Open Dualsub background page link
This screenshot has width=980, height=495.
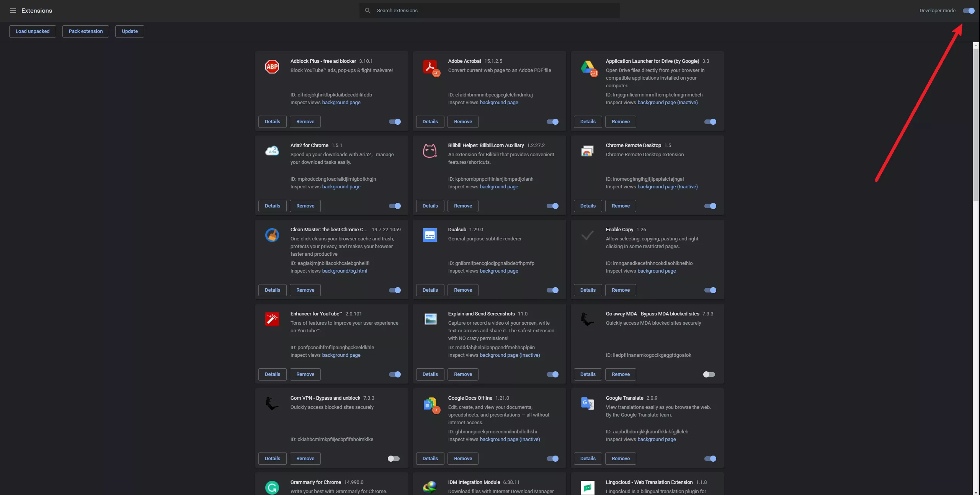[498, 271]
